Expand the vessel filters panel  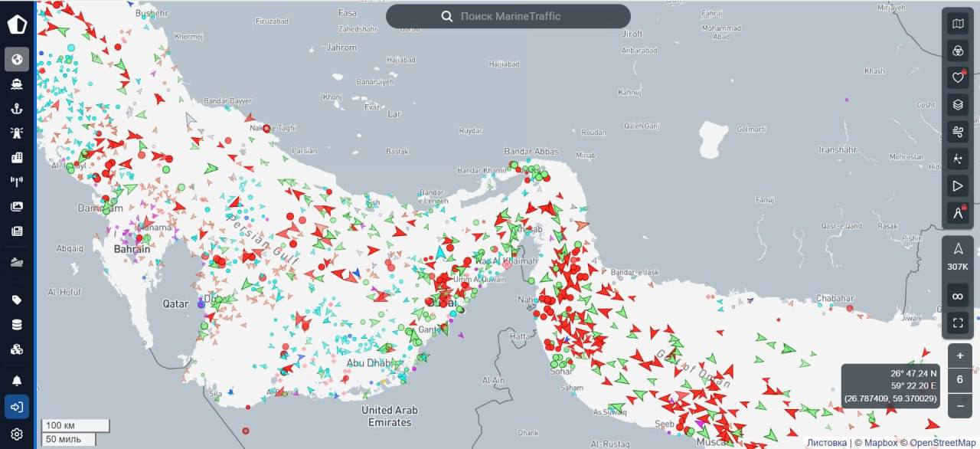click(957, 51)
